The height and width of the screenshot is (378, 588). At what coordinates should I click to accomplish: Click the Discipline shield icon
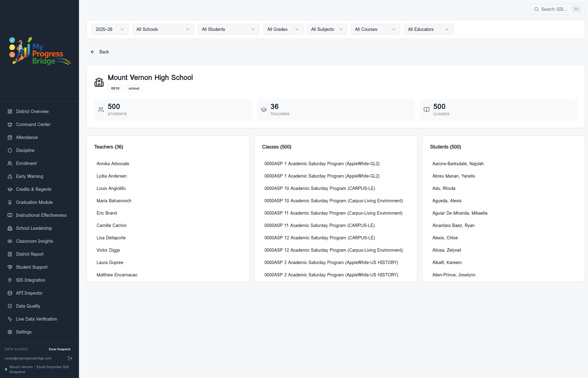point(10,150)
